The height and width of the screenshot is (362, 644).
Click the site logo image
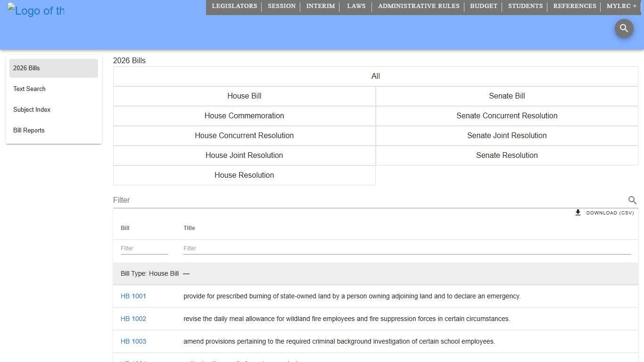[x=36, y=11]
